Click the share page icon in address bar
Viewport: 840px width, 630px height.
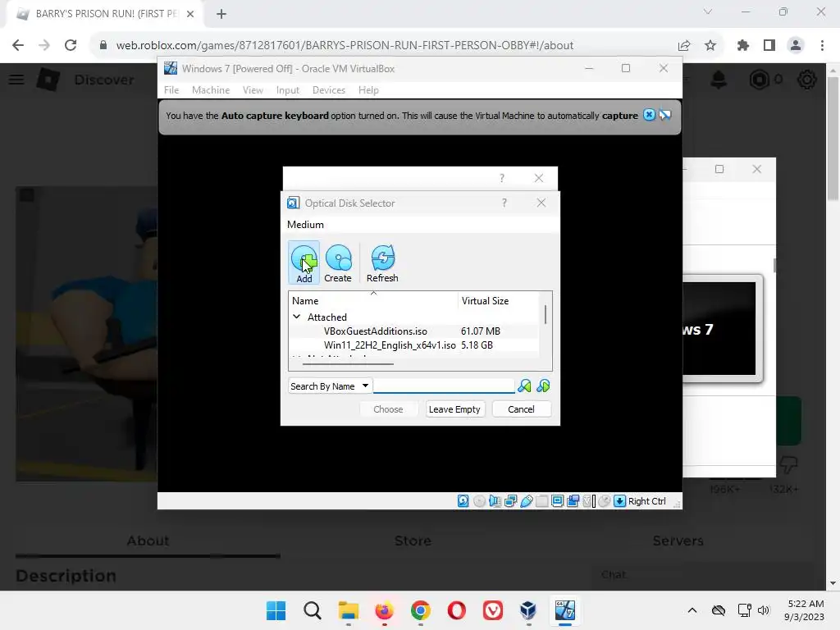684,46
